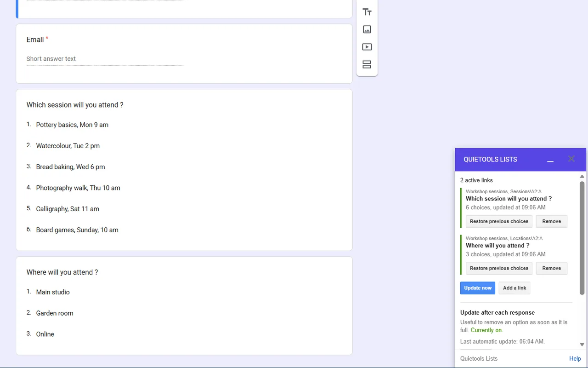Close the Quietools Lists panel
This screenshot has height=368, width=588.
pos(571,159)
